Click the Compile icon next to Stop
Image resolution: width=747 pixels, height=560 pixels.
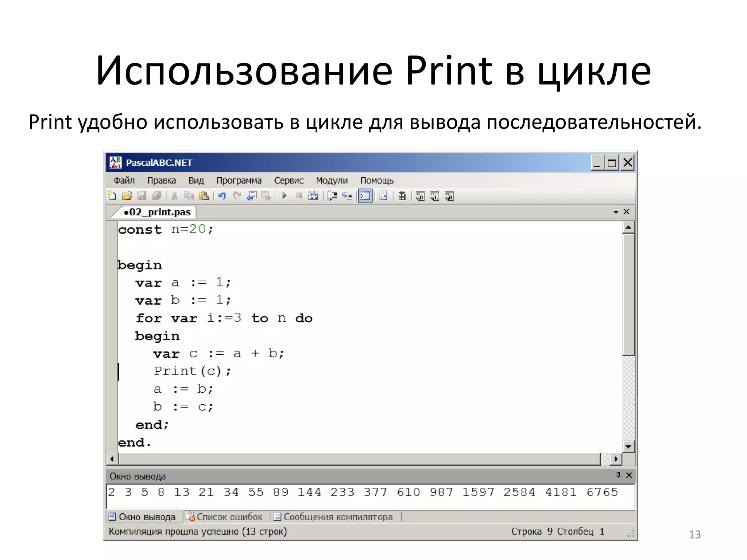(x=313, y=196)
